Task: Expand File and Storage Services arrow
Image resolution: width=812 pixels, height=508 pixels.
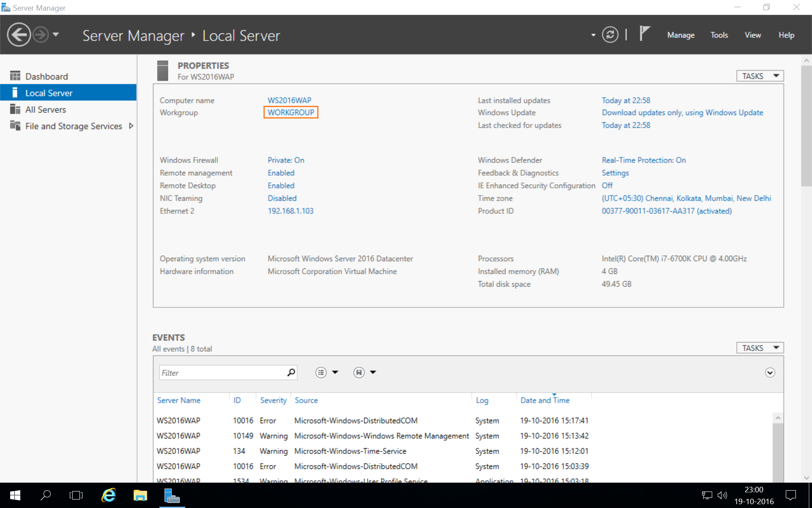Action: point(131,126)
